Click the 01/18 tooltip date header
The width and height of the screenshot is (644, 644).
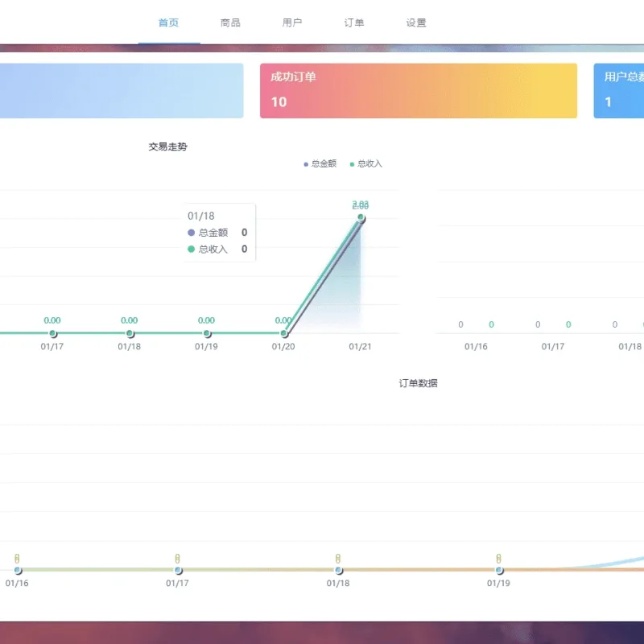(200, 216)
